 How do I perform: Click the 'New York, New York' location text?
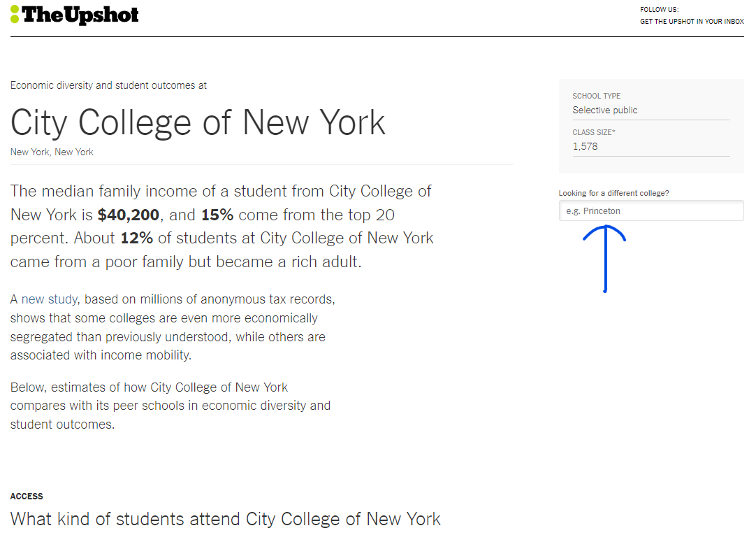pos(52,152)
